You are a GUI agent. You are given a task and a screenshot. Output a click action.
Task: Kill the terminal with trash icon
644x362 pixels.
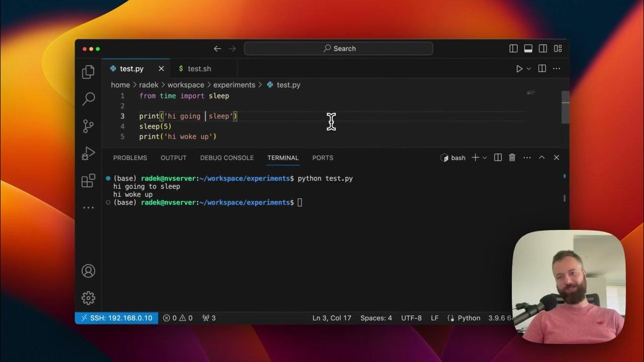(512, 158)
